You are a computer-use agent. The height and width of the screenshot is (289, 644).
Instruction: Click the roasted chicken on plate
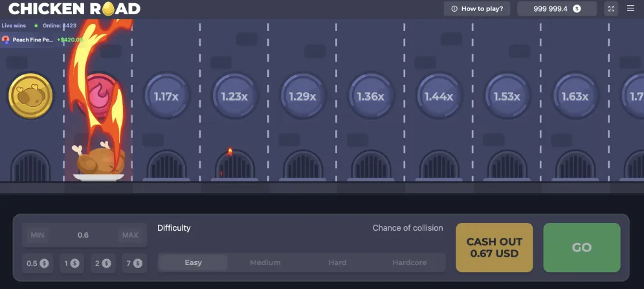(x=98, y=162)
